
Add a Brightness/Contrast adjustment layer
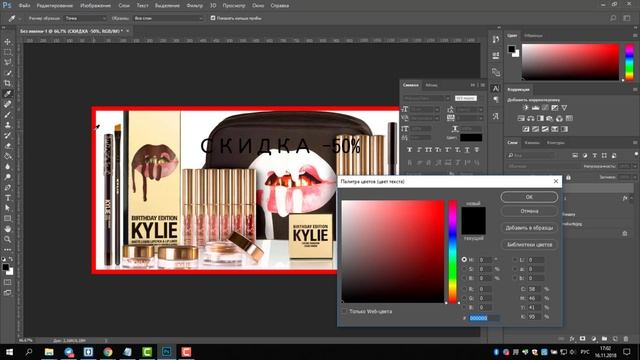pyautogui.click(x=526, y=108)
